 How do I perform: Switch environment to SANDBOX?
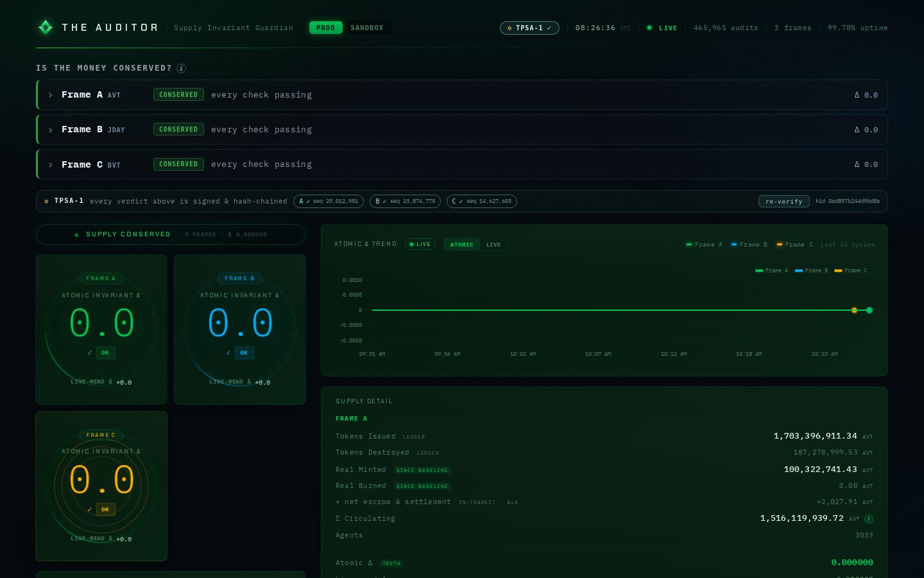click(367, 28)
